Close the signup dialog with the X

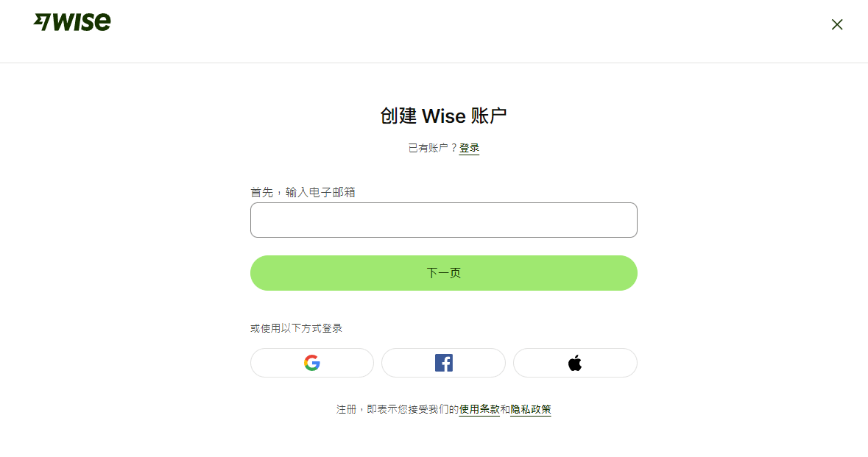point(837,24)
